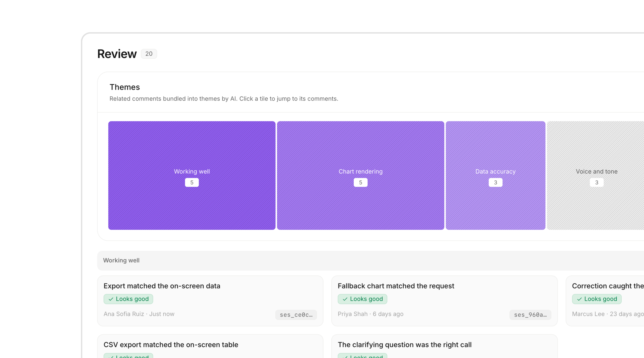Open the Correction caught the card
Screen dimensions: 644x358
click(x=605, y=301)
